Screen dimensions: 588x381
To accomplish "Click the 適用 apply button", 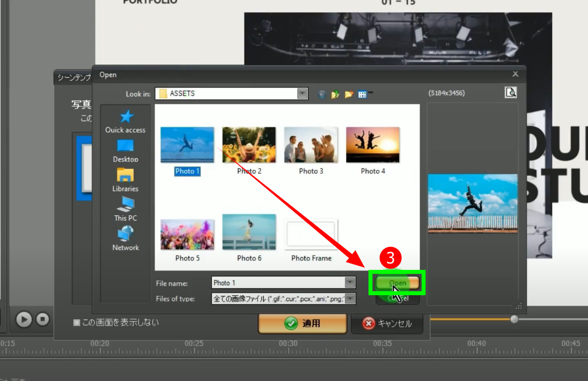I will click(302, 323).
